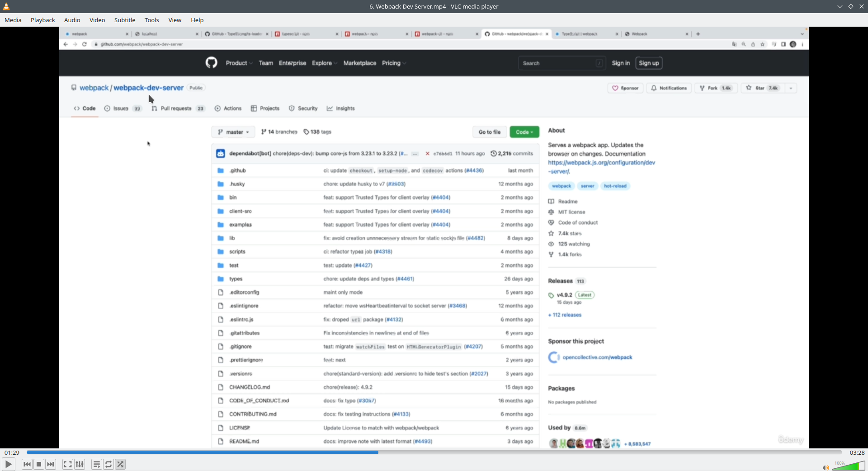Screen dimensions: 868x471
Task: Open the Tools menu
Action: [x=152, y=20]
